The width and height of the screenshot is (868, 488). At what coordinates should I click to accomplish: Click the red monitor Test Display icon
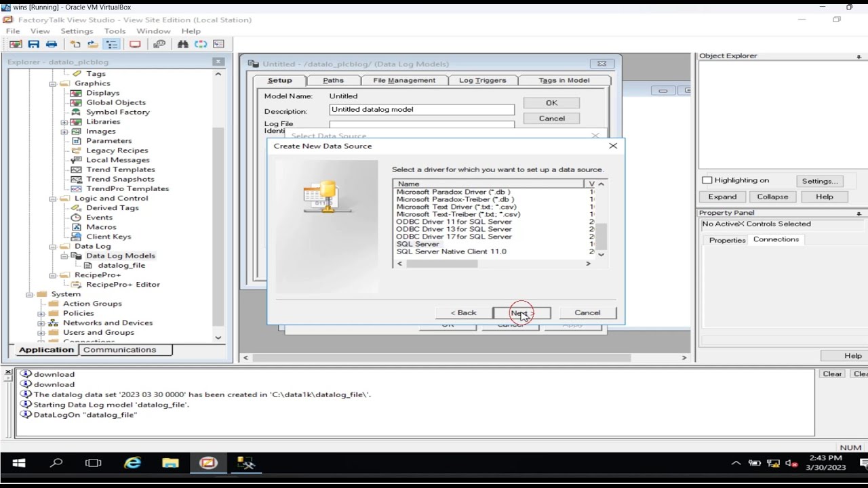click(135, 44)
